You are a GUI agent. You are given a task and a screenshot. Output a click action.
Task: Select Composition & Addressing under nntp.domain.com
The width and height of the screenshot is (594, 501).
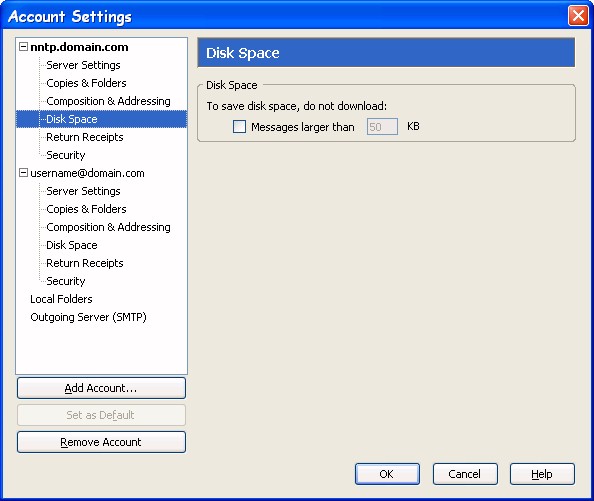coord(108,101)
